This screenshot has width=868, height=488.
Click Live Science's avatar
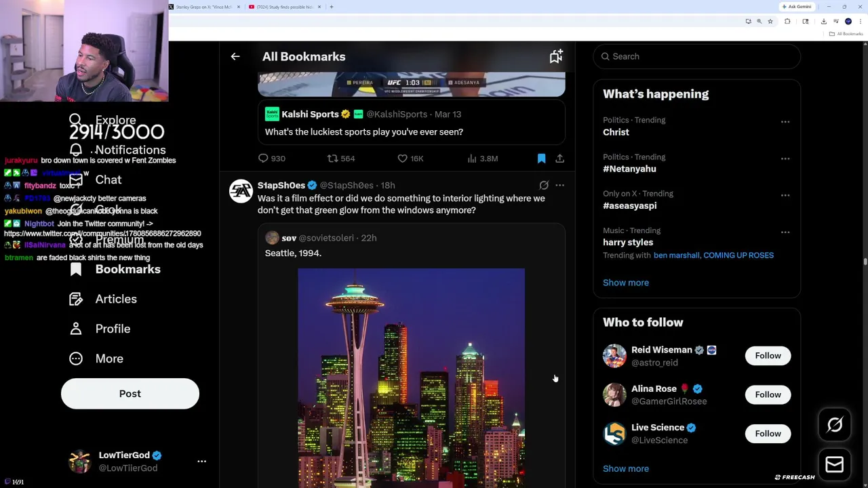[x=614, y=433]
